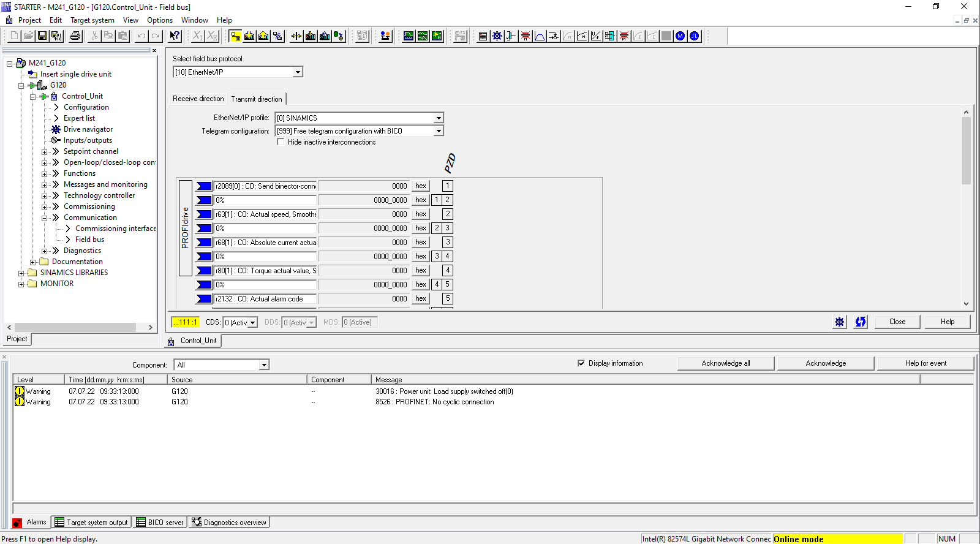The width and height of the screenshot is (980, 544).
Task: Uncheck the Display information checkbox
Action: pos(581,363)
